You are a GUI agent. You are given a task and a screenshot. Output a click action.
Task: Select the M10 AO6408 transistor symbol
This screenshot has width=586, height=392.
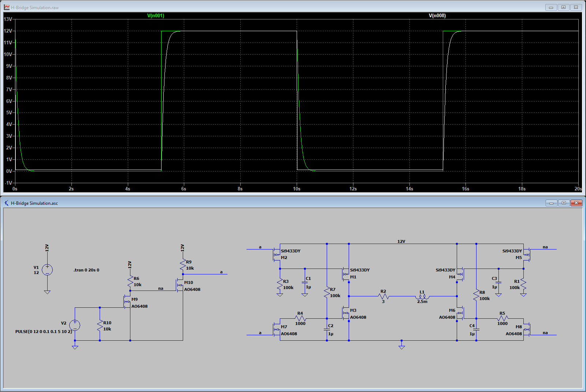point(180,285)
